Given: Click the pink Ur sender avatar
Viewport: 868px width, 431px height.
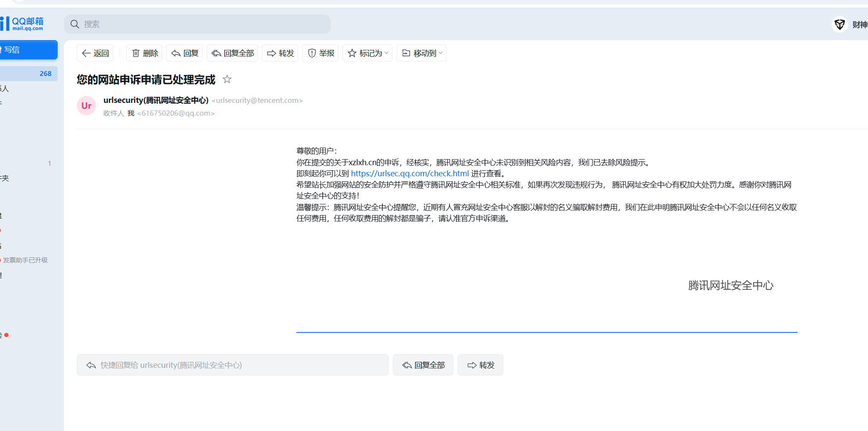Looking at the screenshot, I should [x=87, y=106].
